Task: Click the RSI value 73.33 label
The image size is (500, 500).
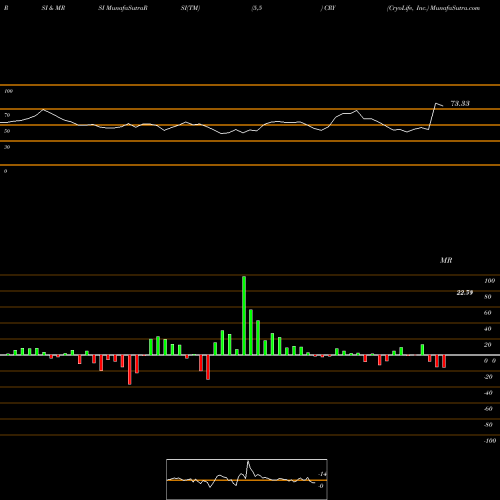Action: 460,104
